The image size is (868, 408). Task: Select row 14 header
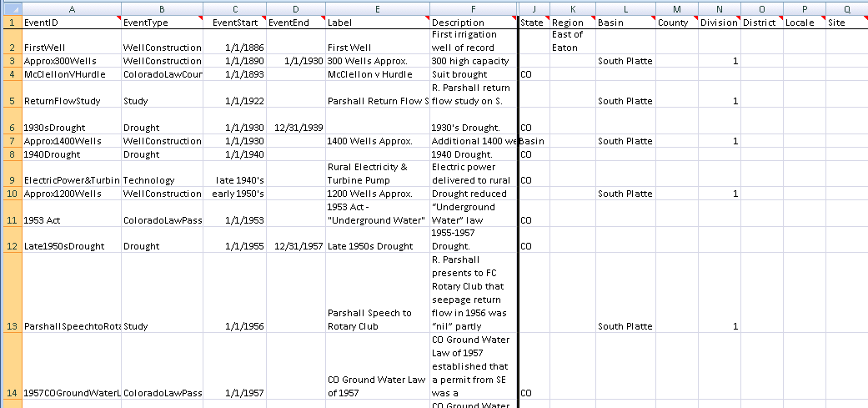pos(11,366)
